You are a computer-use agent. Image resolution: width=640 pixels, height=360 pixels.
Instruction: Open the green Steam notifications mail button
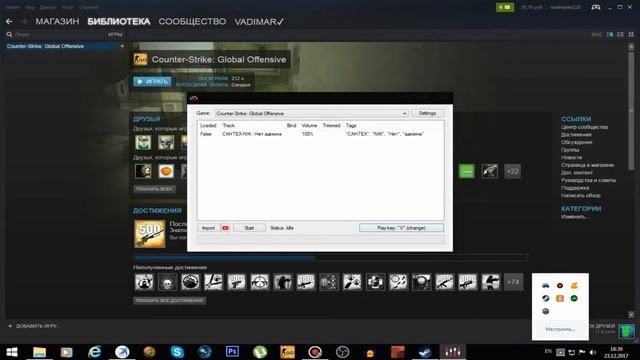[505, 7]
